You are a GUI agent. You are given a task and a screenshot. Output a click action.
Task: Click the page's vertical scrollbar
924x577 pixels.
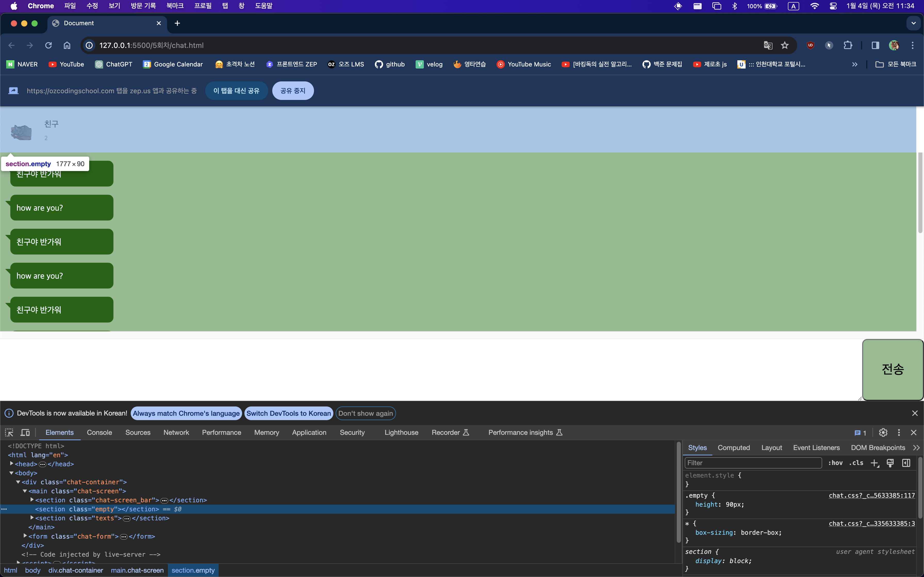point(920,193)
